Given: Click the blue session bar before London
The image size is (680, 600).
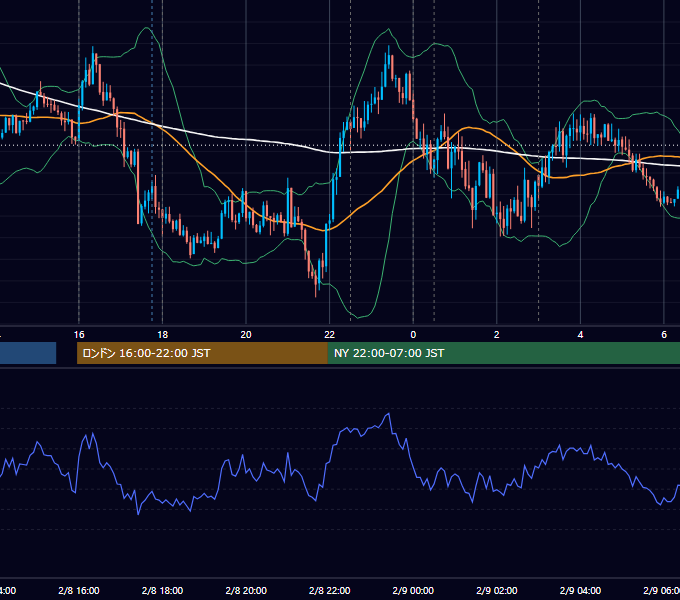Looking at the screenshot, I should point(28,353).
